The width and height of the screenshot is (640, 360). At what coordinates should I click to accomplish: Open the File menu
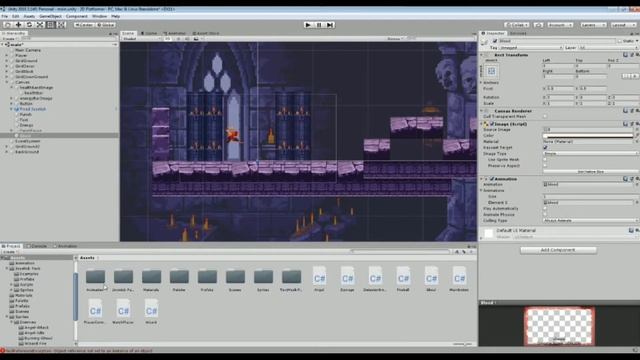tap(4, 16)
